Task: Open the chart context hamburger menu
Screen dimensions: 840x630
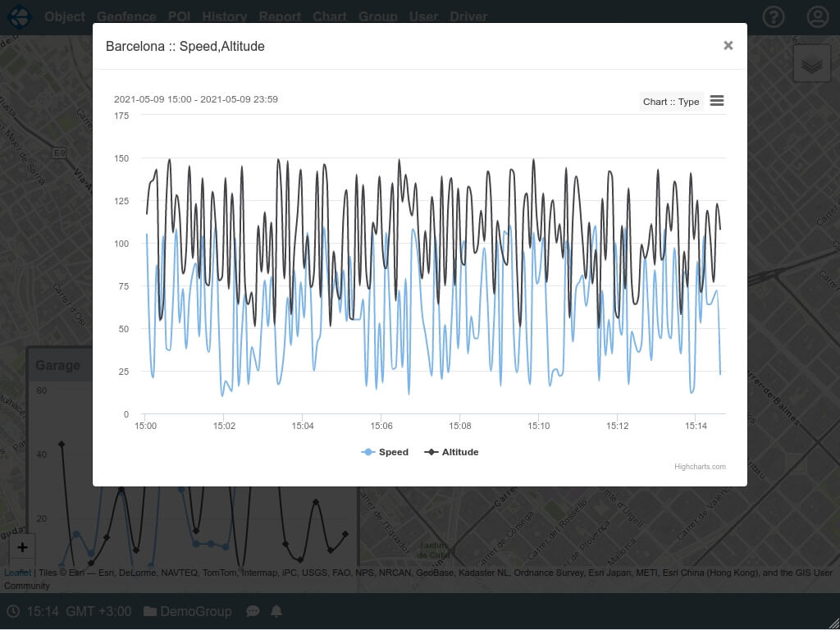Action: [716, 101]
